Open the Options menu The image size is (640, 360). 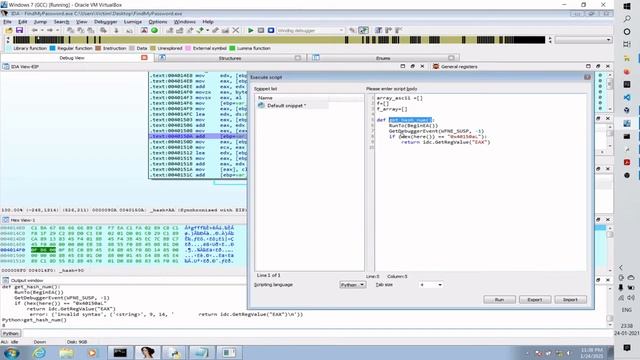[x=158, y=22]
